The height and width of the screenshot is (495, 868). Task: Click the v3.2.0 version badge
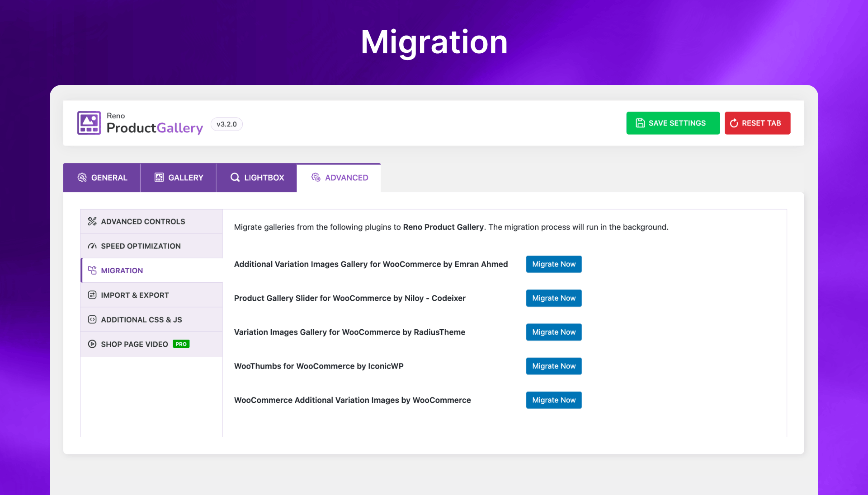tap(226, 124)
